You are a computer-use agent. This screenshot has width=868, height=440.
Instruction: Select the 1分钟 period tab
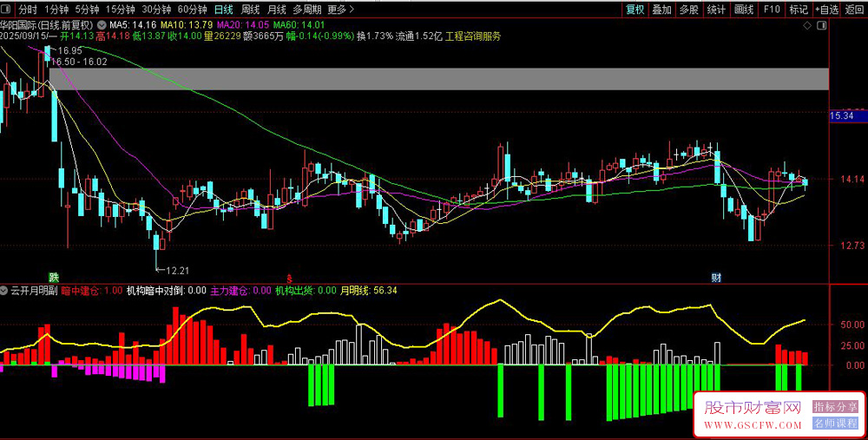(56, 10)
